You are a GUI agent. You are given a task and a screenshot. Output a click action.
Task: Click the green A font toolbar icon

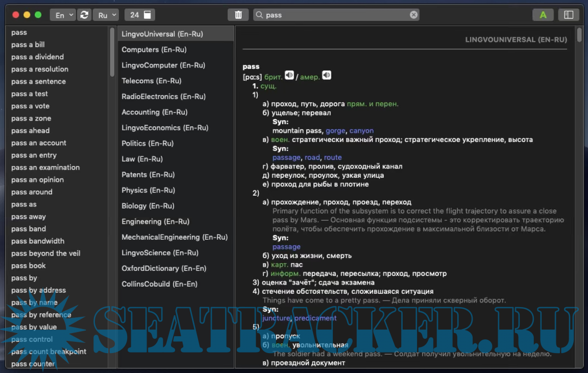click(x=543, y=15)
